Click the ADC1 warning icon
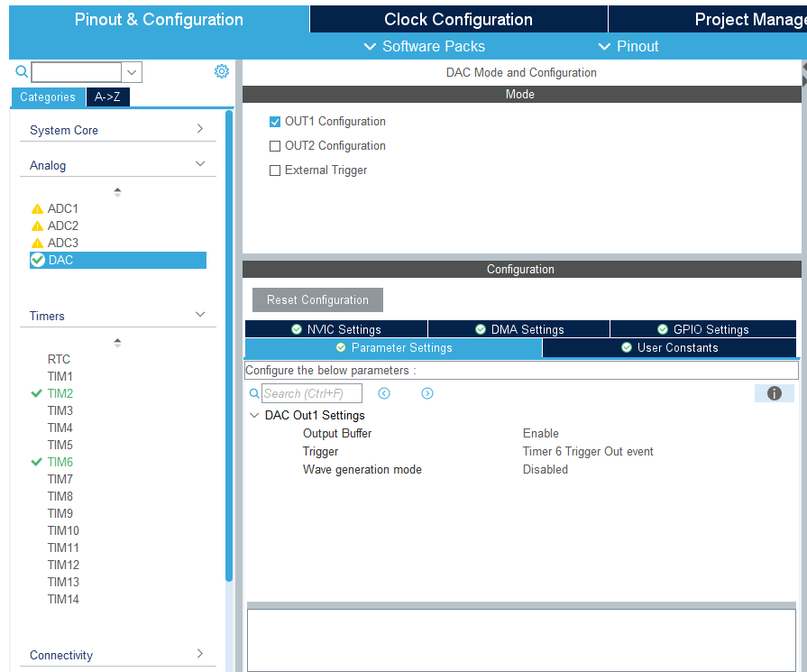Viewport: 807px width, 672px height. (x=37, y=209)
